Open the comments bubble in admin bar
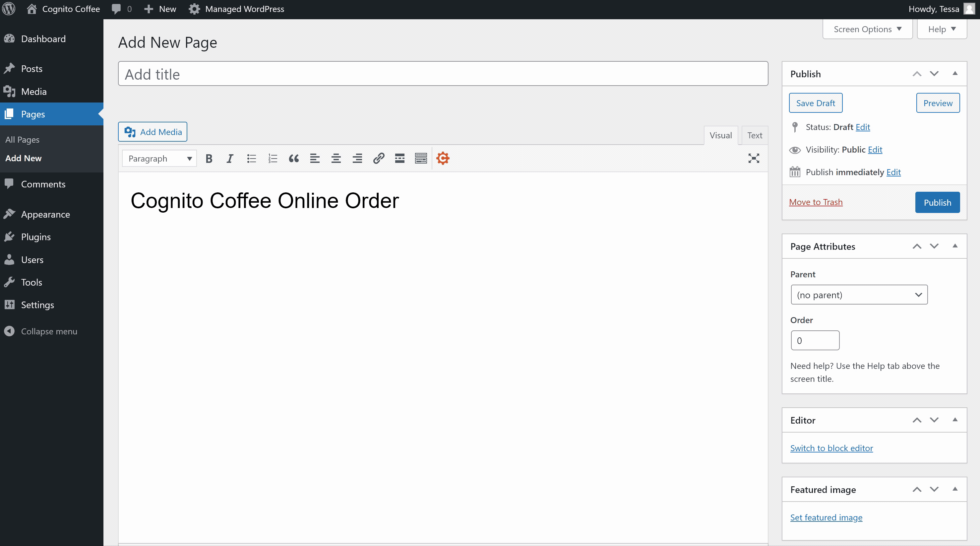The image size is (980, 546). (122, 9)
